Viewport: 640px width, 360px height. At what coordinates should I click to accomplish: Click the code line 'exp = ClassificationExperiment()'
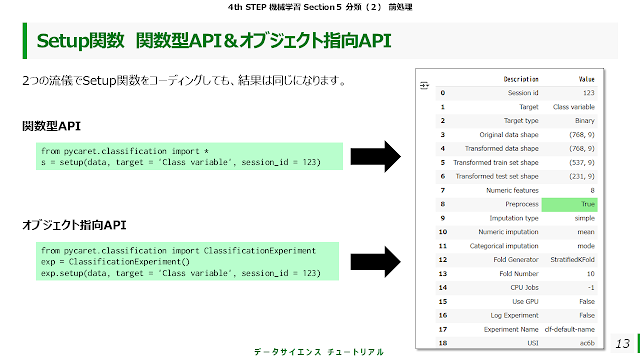pyautogui.click(x=115, y=262)
